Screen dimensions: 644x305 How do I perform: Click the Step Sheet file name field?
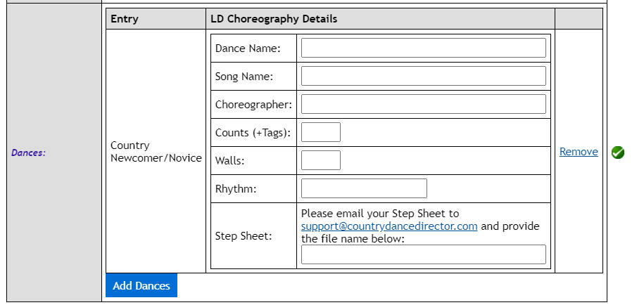tap(423, 254)
